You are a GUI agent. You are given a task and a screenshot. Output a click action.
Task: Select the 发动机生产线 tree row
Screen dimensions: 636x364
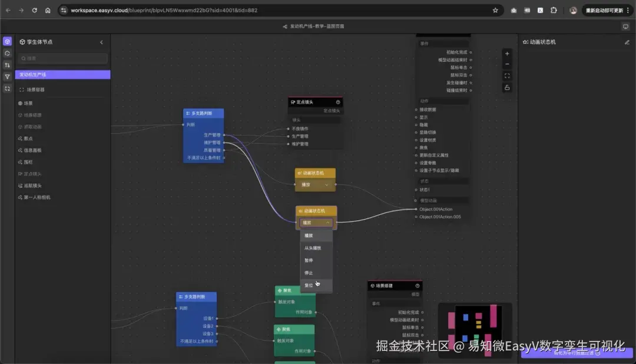pos(62,75)
